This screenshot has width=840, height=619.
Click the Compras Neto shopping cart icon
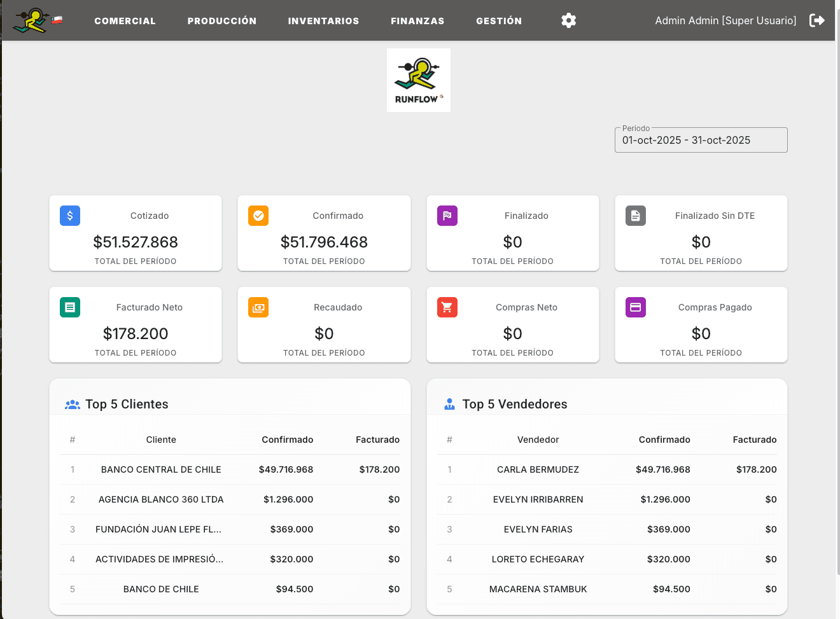[447, 307]
